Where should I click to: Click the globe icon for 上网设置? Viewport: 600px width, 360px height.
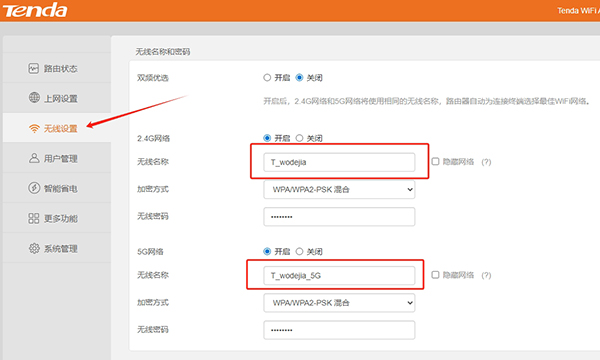click(34, 98)
